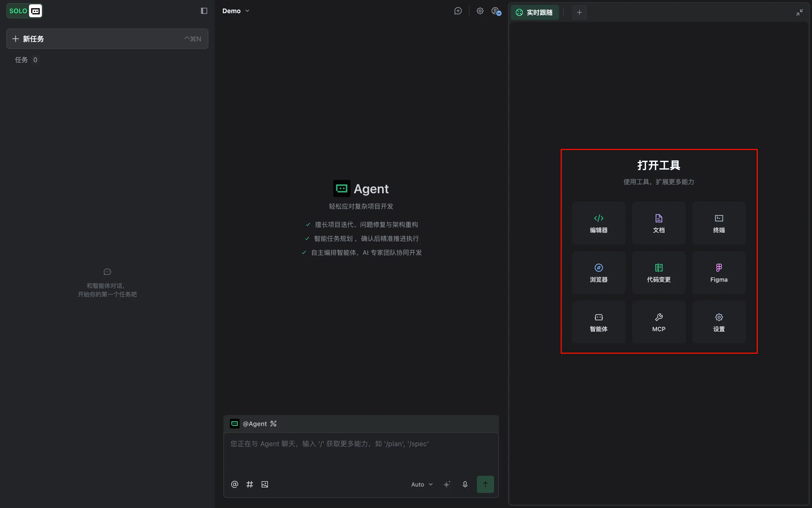Click the @Agent tools wrench icon
Viewport: 812px width, 508px height.
pos(273,424)
